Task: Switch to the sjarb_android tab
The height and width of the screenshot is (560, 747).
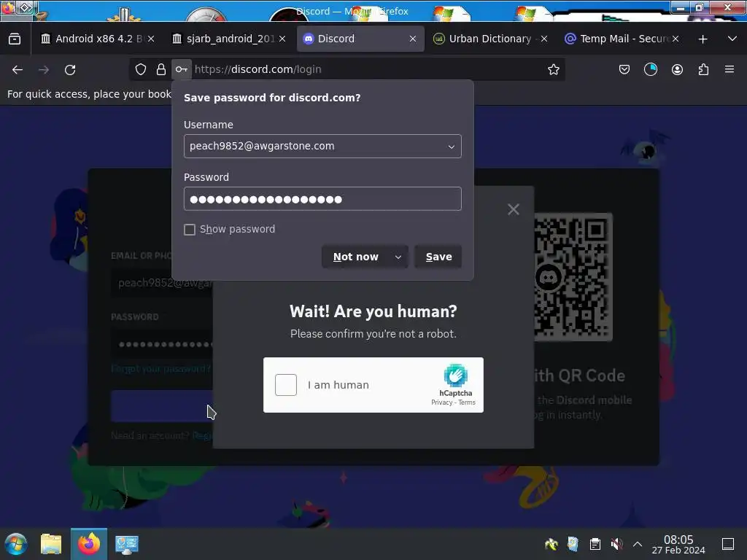Action: point(229,39)
